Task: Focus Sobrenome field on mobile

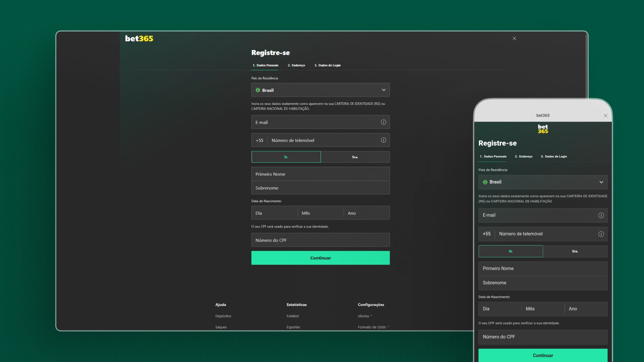Action: pyautogui.click(x=543, y=283)
